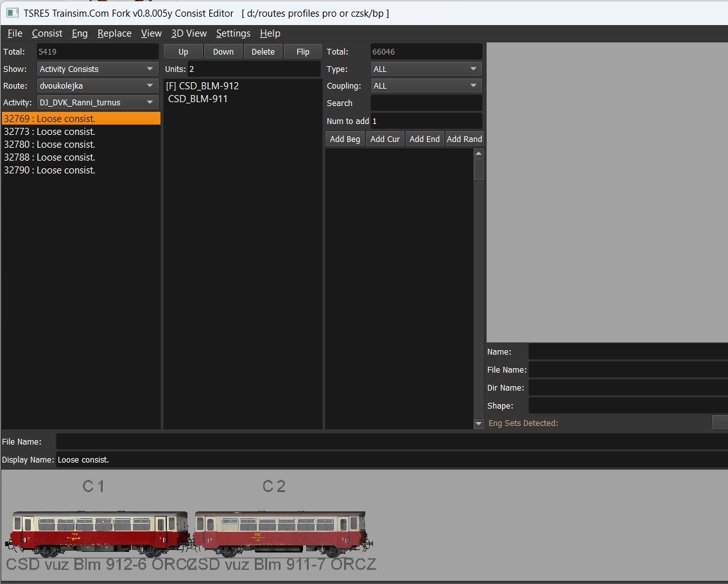This screenshot has width=728, height=584.
Task: Click into the Search input field
Action: [x=426, y=103]
